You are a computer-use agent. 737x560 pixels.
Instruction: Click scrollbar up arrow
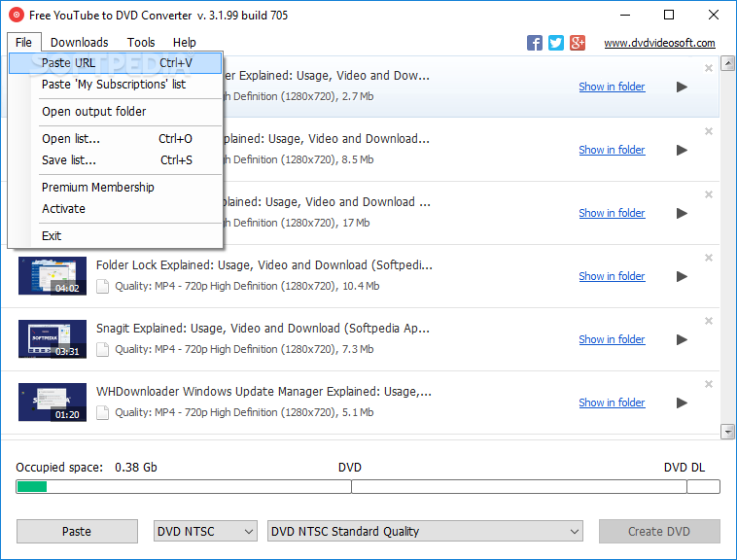(x=728, y=63)
